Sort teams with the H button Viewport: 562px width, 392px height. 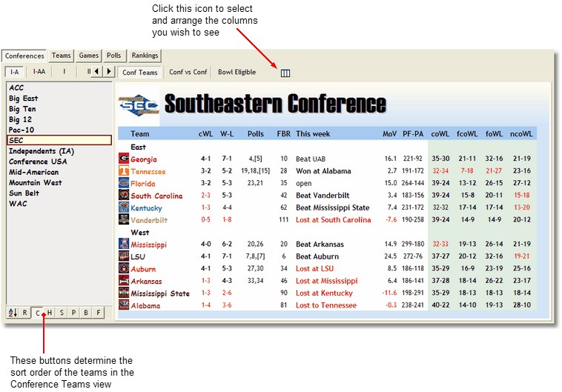(50, 313)
